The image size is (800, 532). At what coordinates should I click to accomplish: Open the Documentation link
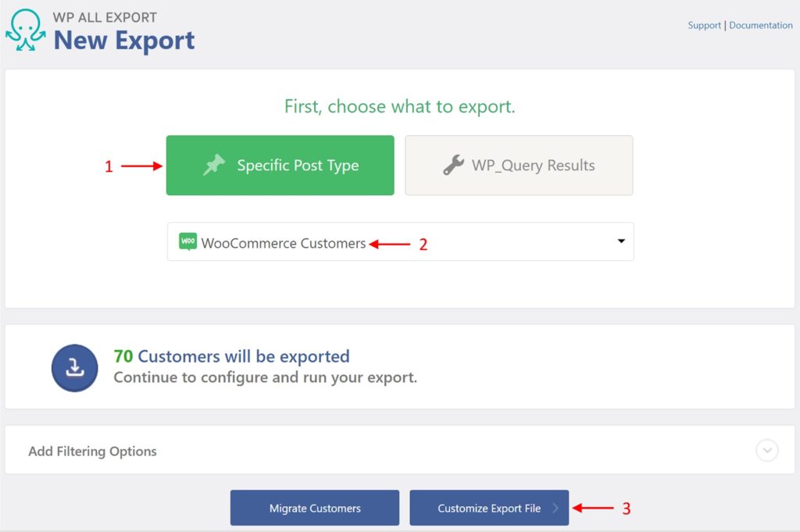pos(760,25)
